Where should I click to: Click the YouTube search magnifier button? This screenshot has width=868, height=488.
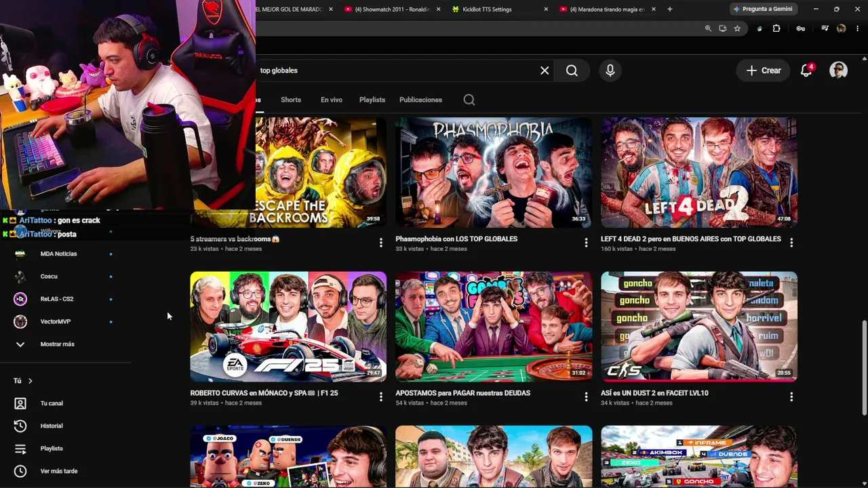[x=572, y=70]
